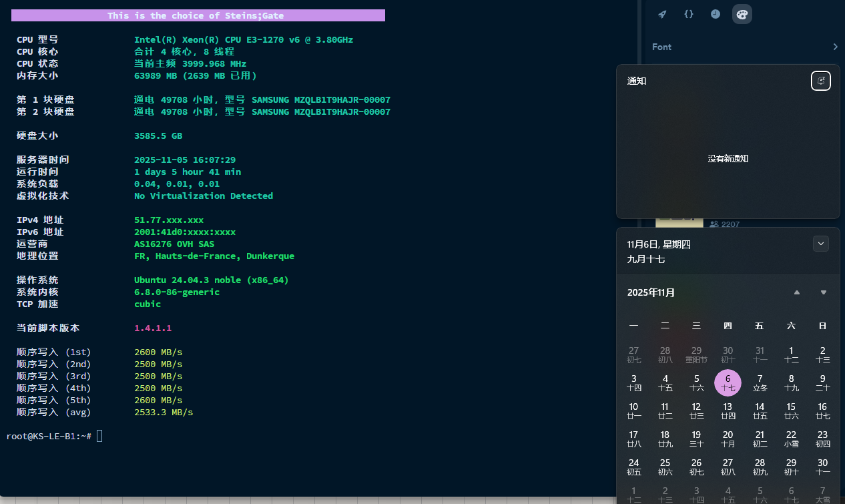Select October 29 重阳节 in calendar
The width and height of the screenshot is (845, 504).
696,354
